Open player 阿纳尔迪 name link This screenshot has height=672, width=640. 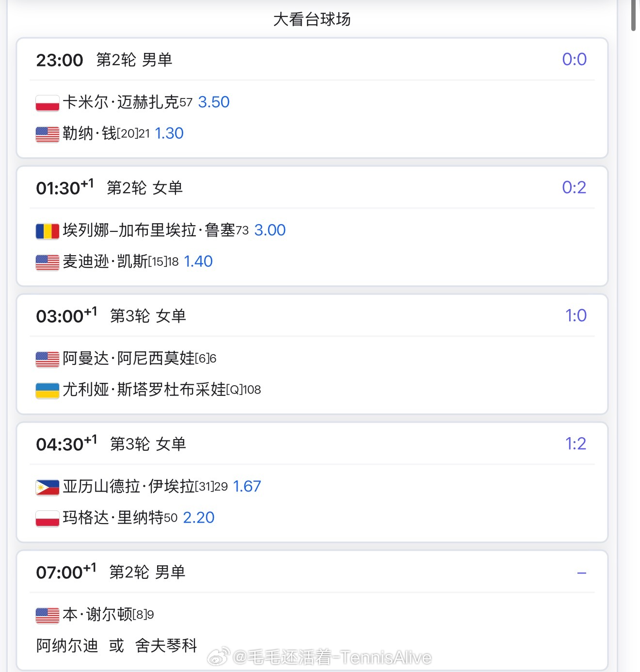click(67, 646)
